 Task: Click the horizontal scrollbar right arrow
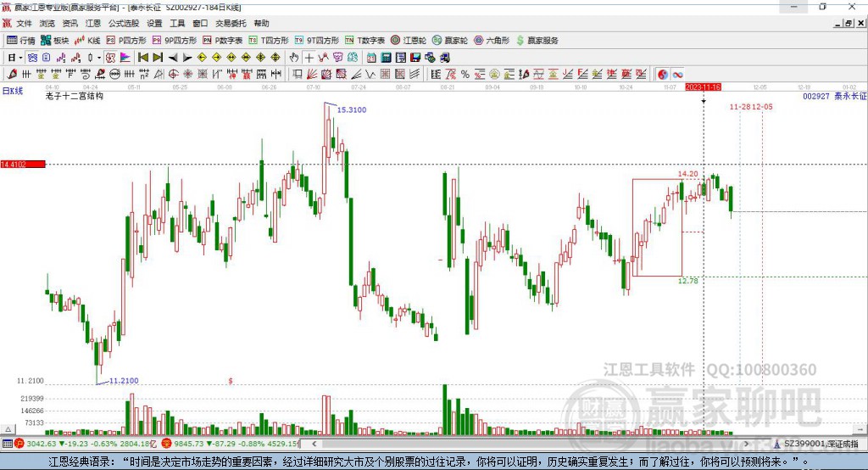point(746,444)
